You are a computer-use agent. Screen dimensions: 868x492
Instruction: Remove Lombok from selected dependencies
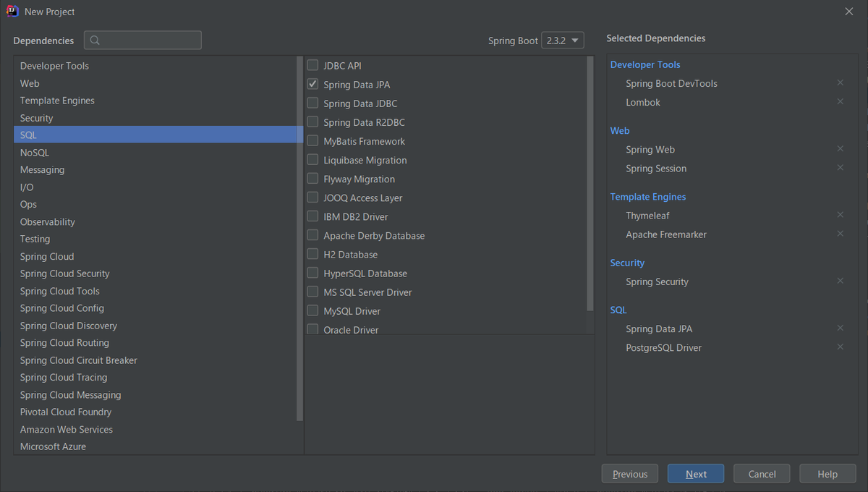point(840,101)
